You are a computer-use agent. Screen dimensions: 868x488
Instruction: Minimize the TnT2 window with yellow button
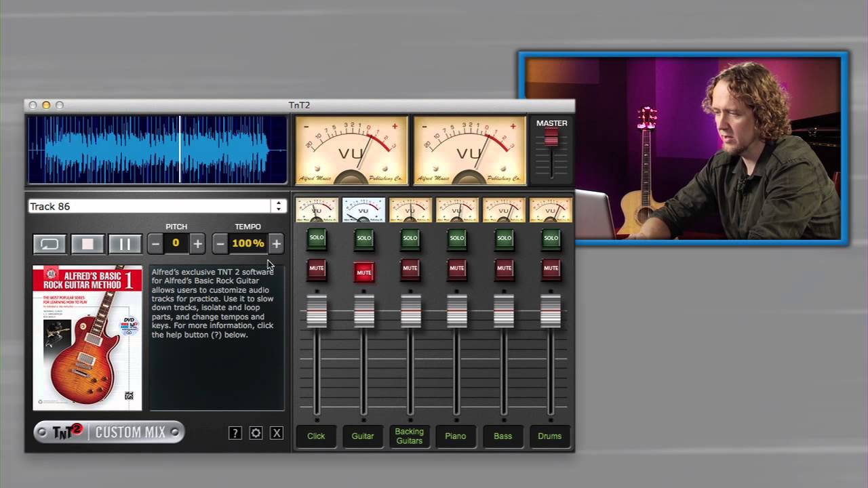click(x=46, y=105)
